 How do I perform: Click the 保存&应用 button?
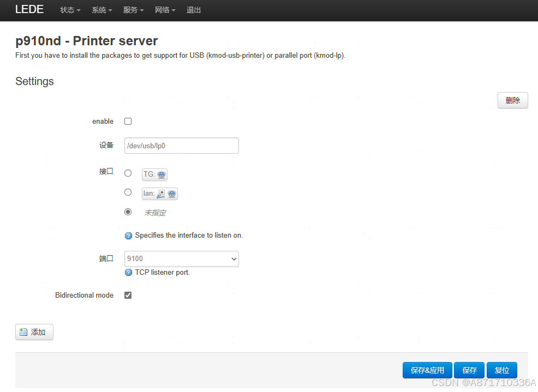coord(427,370)
